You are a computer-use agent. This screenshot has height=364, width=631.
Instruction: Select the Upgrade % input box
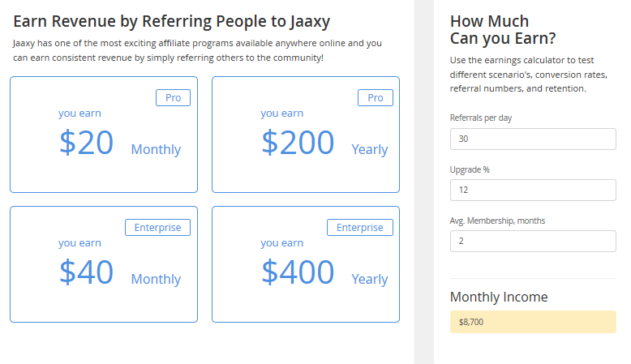[x=533, y=190]
